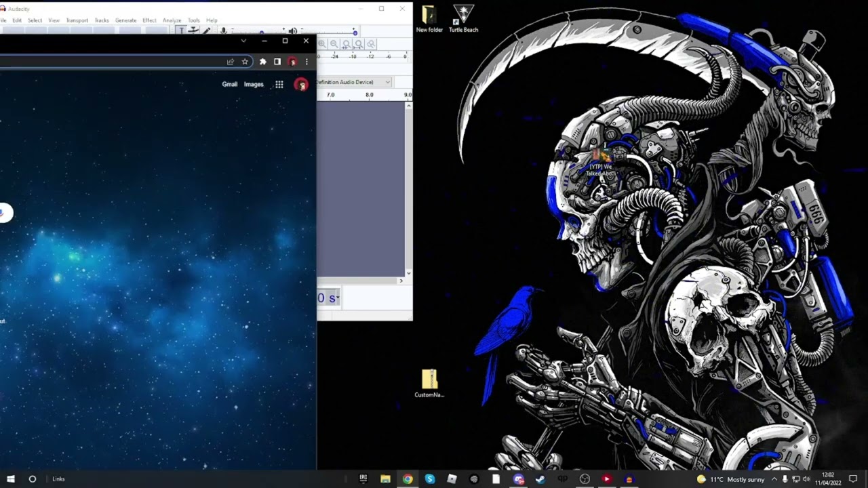Open the Audacity Edit menu
Viewport: 868px width, 488px height.
pyautogui.click(x=17, y=20)
